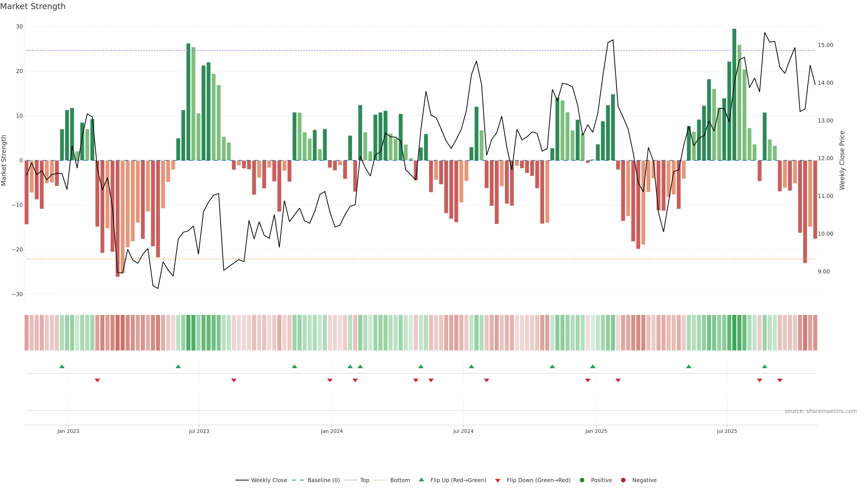Click the green Positive legend dot
Viewport: 868px width, 488px height.
[x=582, y=480]
